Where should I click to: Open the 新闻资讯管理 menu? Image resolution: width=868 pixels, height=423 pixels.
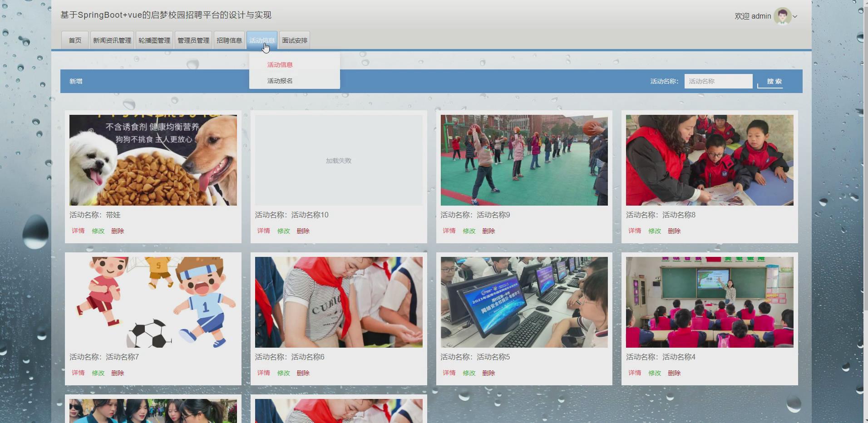112,40
